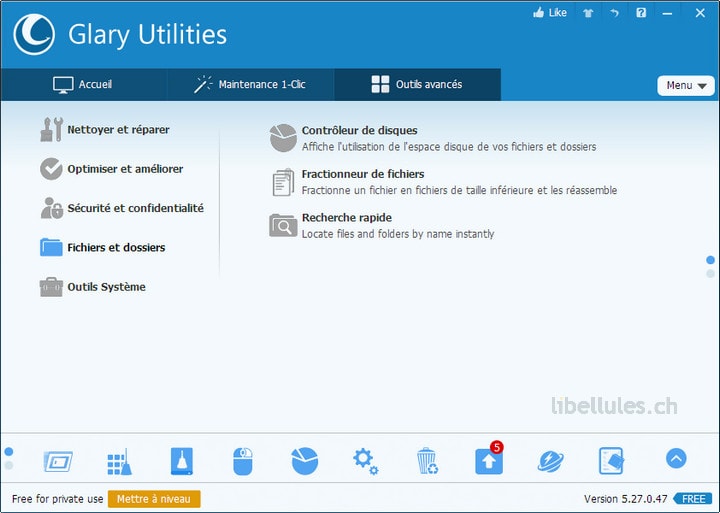Open the disk cleaner broom icon
Screen dimensions: 720x513
[x=182, y=461]
